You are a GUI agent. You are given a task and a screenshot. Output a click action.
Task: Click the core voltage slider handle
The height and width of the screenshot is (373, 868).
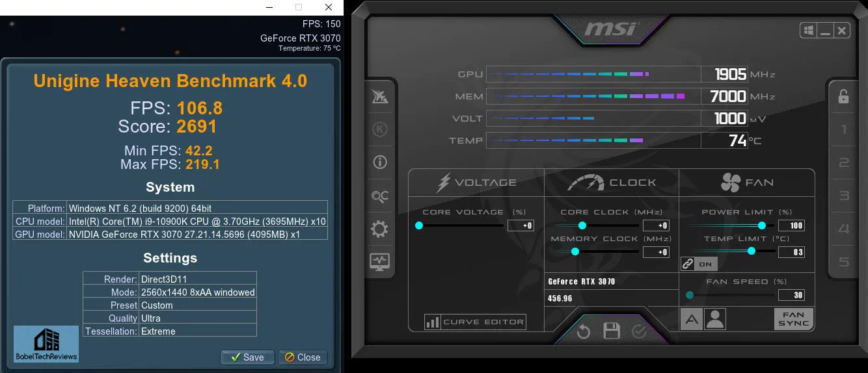click(x=419, y=225)
